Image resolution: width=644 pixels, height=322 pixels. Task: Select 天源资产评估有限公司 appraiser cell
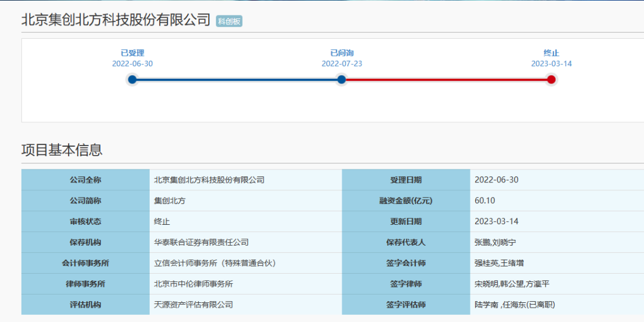click(x=193, y=305)
